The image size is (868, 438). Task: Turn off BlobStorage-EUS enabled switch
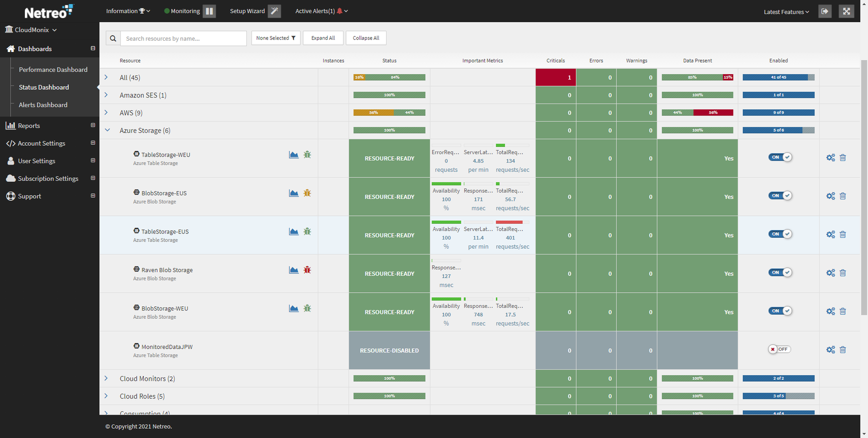tap(780, 196)
